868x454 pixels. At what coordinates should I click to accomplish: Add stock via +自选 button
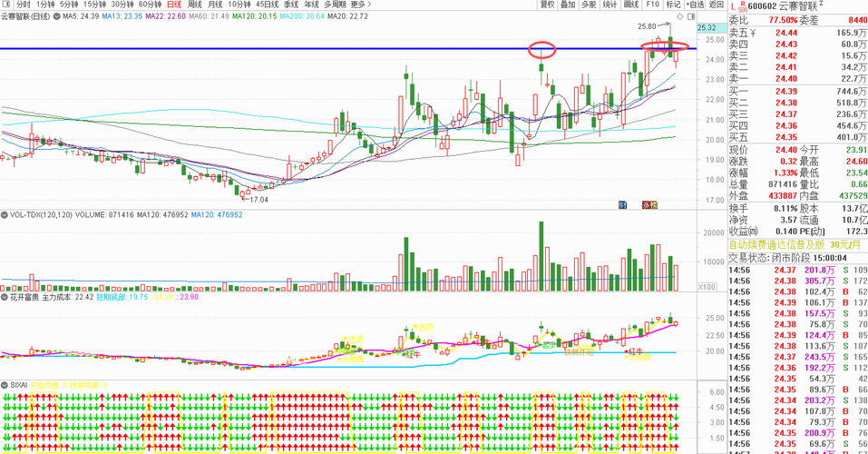[x=696, y=5]
